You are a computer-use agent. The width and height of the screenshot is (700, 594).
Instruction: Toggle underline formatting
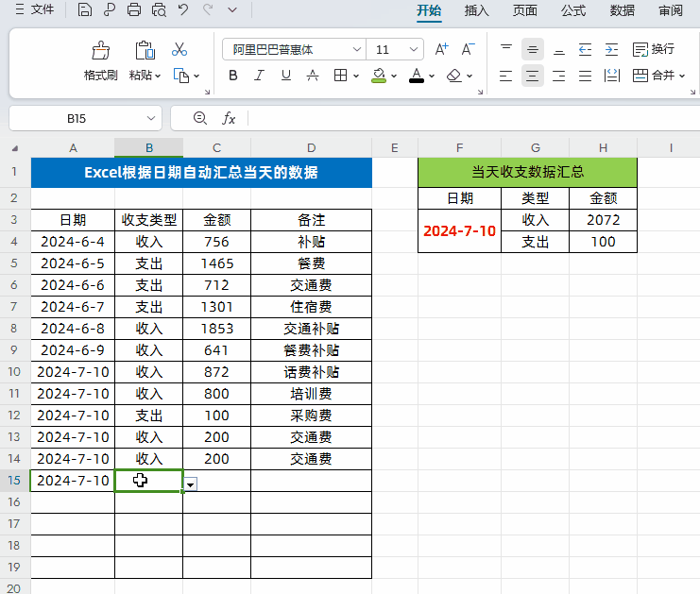click(x=286, y=76)
